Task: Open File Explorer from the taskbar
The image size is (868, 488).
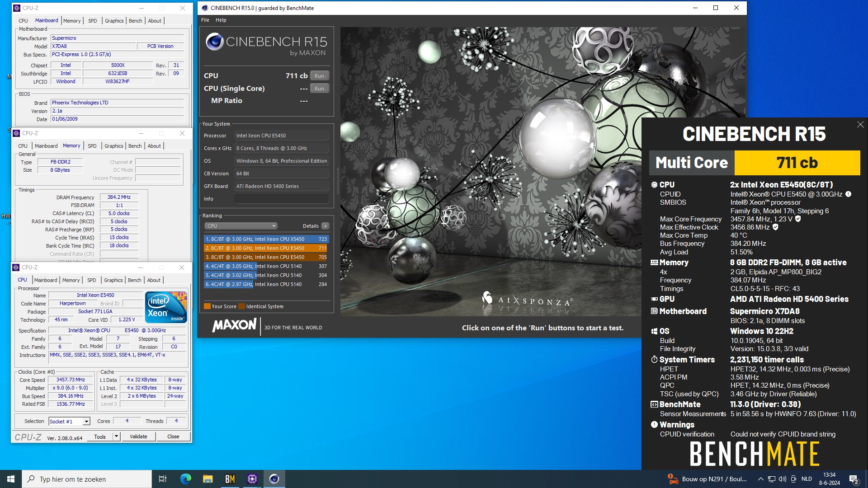Action: 208,479
